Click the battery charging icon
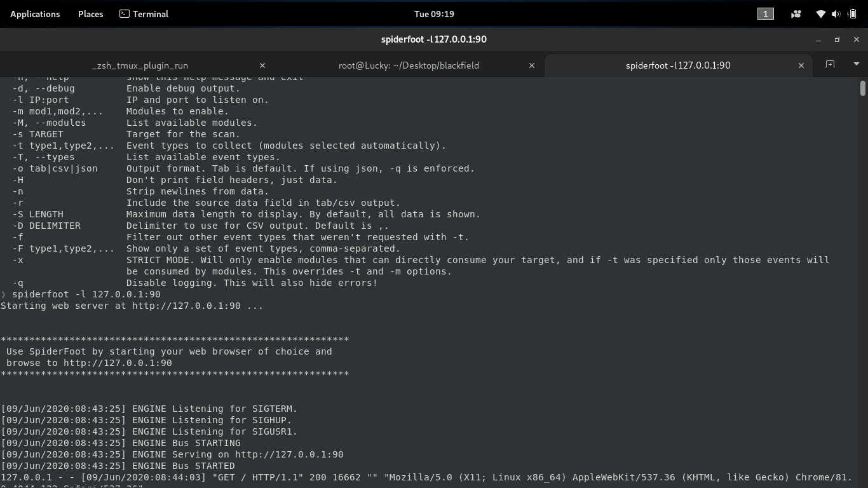Screen dimensions: 868x488 (x=853, y=14)
